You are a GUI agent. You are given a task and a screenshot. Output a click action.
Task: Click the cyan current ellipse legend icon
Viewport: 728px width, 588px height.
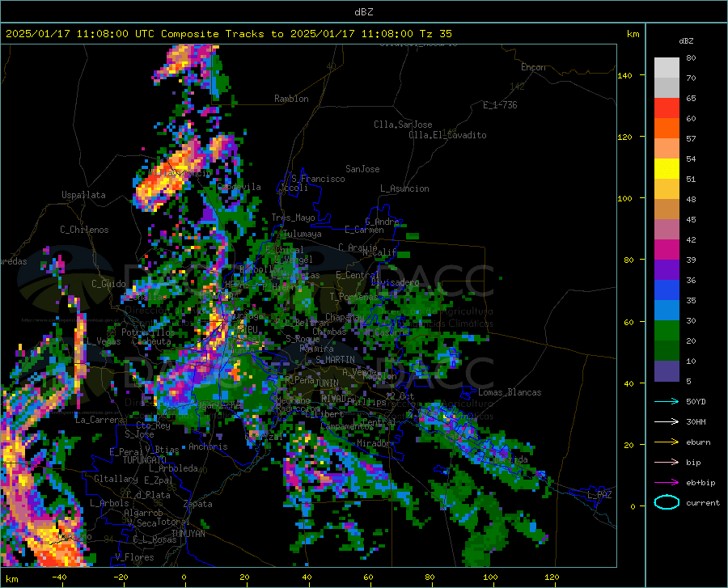point(667,502)
